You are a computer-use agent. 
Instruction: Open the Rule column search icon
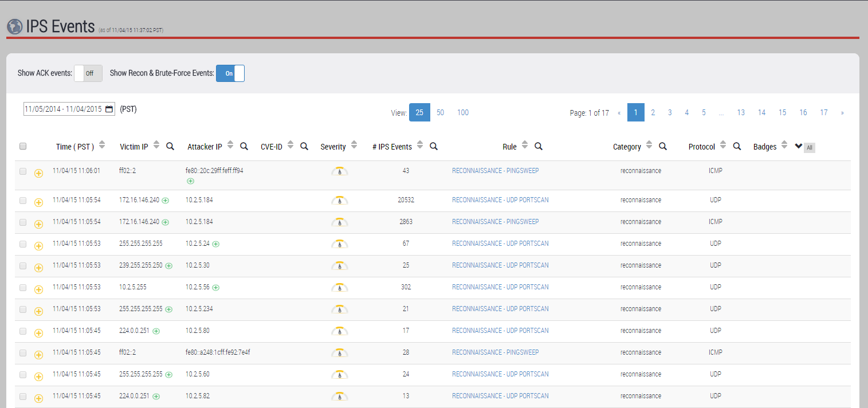539,146
